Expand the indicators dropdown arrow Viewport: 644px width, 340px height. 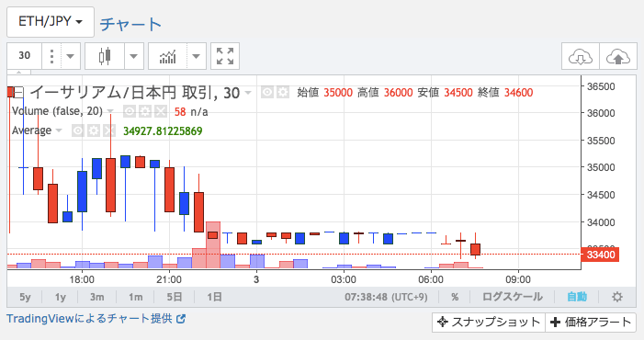click(x=197, y=56)
